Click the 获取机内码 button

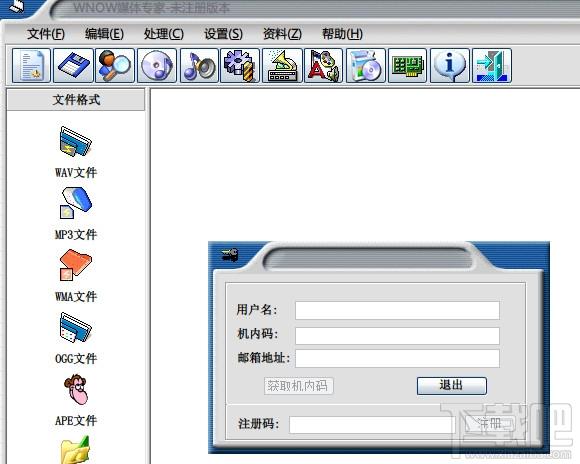(x=299, y=386)
